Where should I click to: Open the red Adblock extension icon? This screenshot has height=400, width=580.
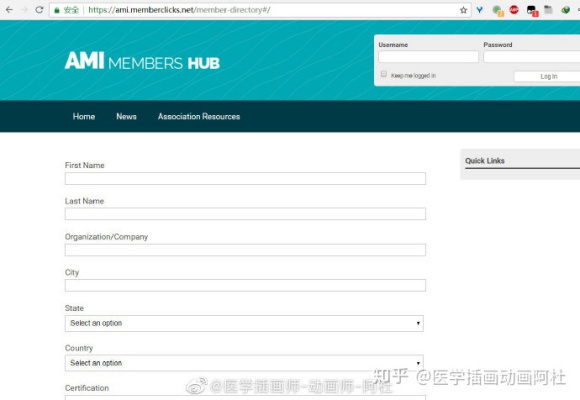pyautogui.click(x=514, y=10)
